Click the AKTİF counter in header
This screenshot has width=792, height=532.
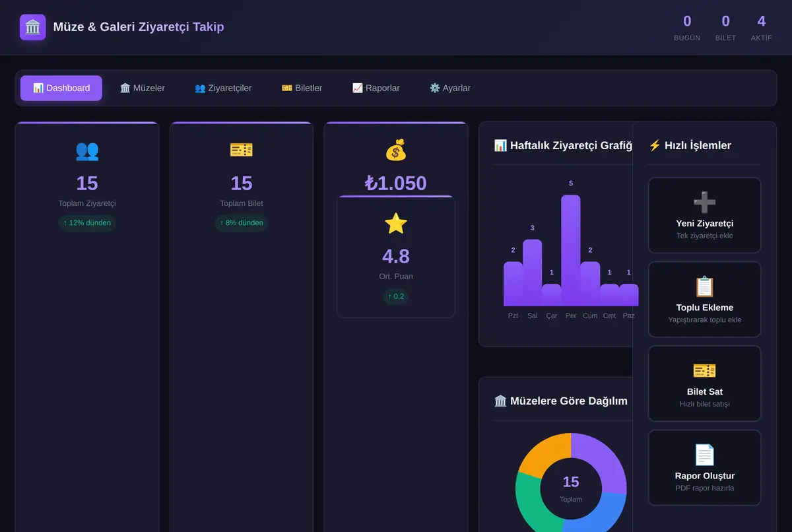coord(762,27)
